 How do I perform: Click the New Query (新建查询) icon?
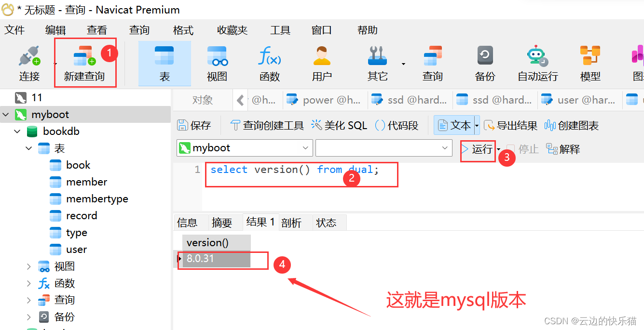pyautogui.click(x=84, y=64)
